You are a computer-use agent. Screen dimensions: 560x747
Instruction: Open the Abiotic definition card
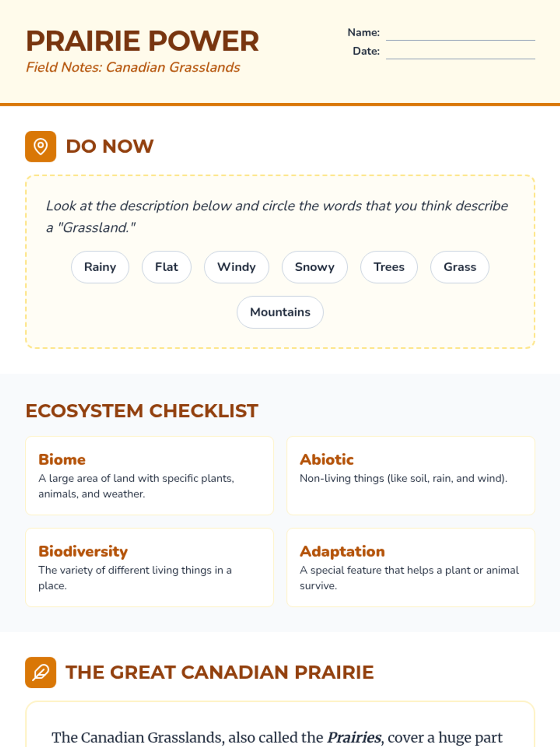(x=411, y=476)
